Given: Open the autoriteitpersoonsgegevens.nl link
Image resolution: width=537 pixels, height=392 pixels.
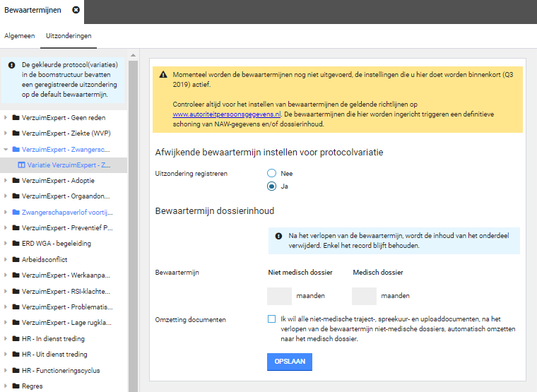Looking at the screenshot, I should pos(227,113).
